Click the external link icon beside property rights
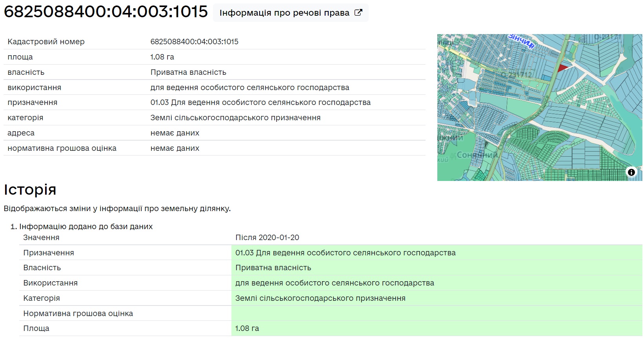Viewport: 644px width, 338px height. tap(358, 13)
